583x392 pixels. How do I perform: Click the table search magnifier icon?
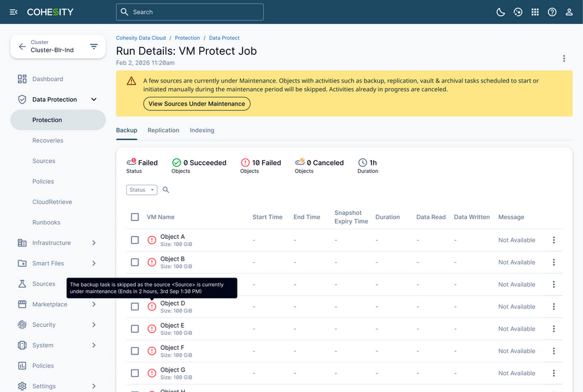coord(166,190)
